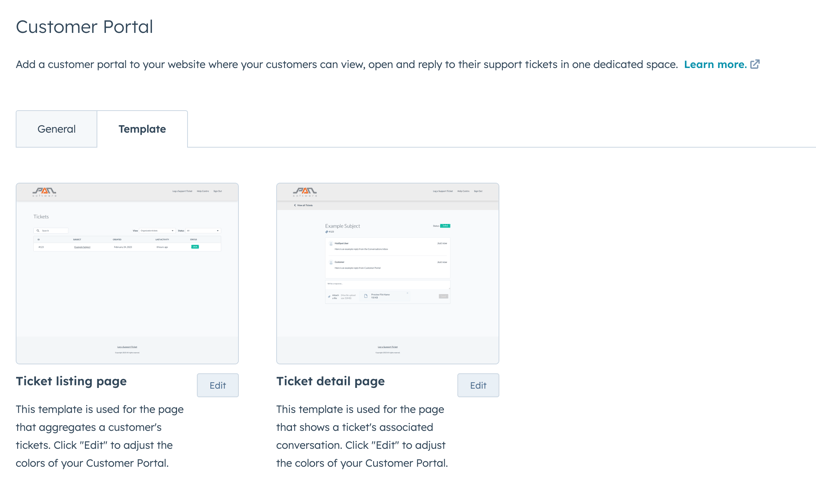Click the back chevron beside View all Tickets
The width and height of the screenshot is (816, 500).
pos(295,206)
